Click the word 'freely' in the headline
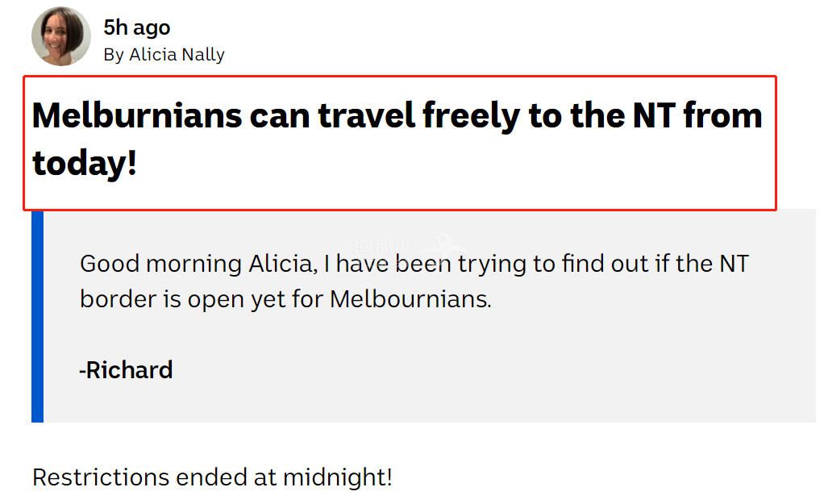 coord(471,117)
